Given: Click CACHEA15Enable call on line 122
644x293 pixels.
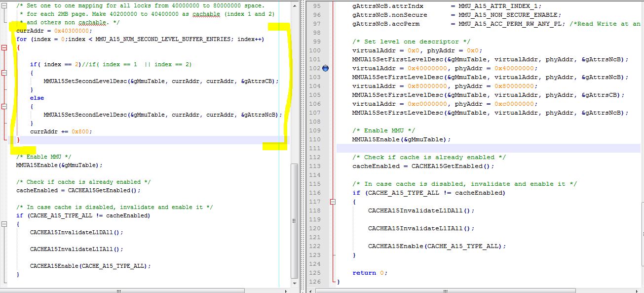Looking at the screenshot, I should pyautogui.click(x=437, y=246).
